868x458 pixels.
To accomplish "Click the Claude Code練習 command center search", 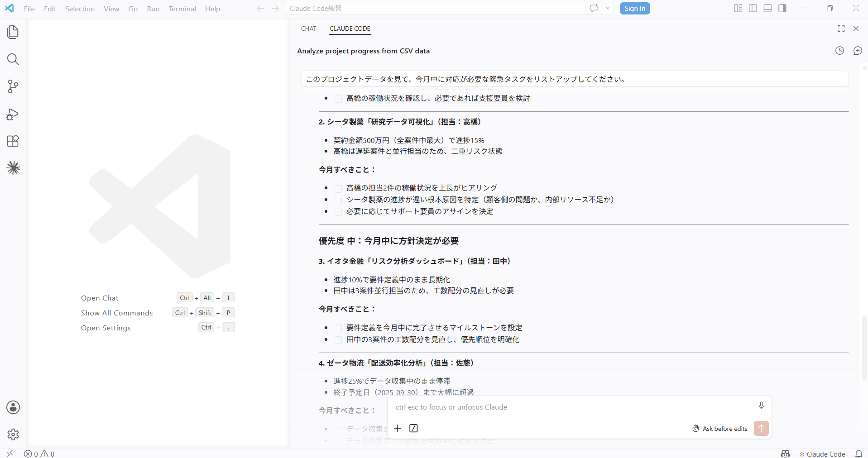I will coord(435,8).
